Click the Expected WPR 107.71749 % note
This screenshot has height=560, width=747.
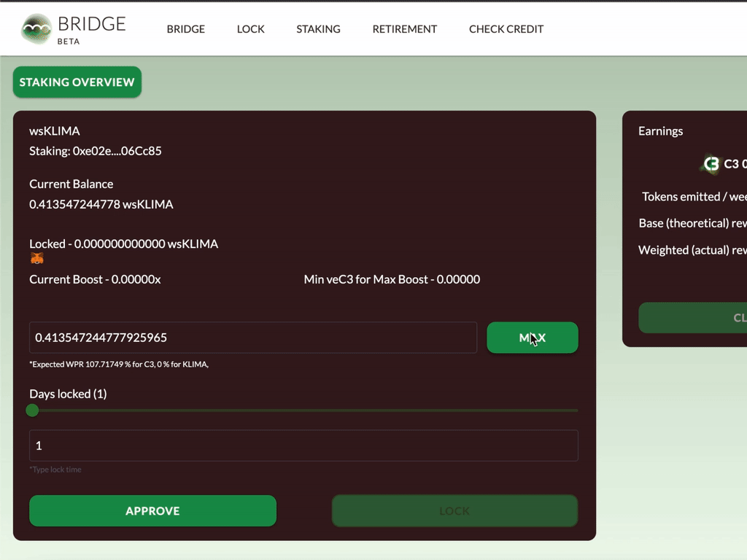click(119, 365)
